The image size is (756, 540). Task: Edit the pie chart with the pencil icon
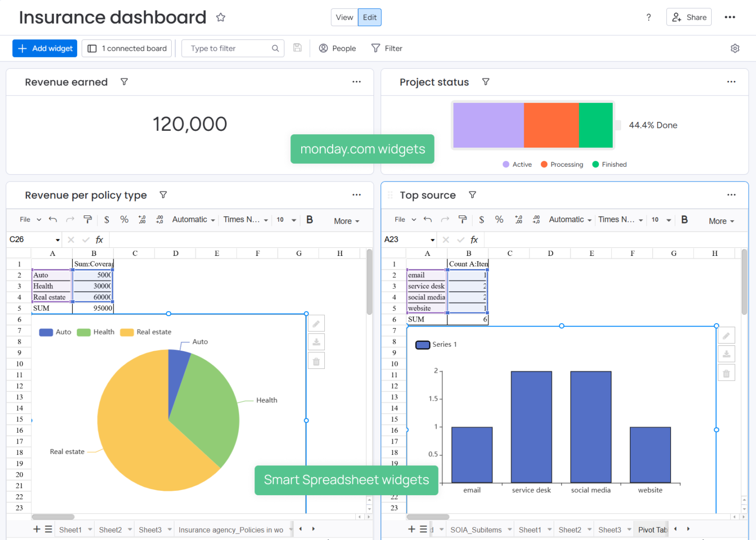[316, 323]
